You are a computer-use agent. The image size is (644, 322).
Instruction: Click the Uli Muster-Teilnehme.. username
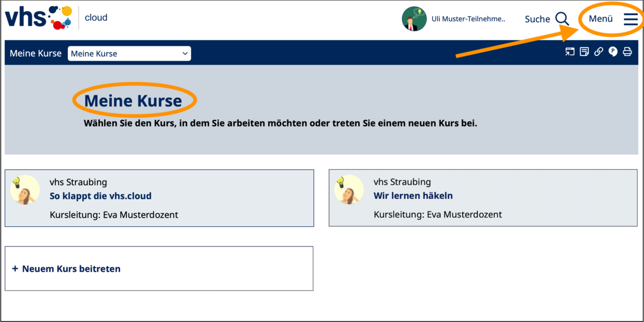pyautogui.click(x=468, y=19)
